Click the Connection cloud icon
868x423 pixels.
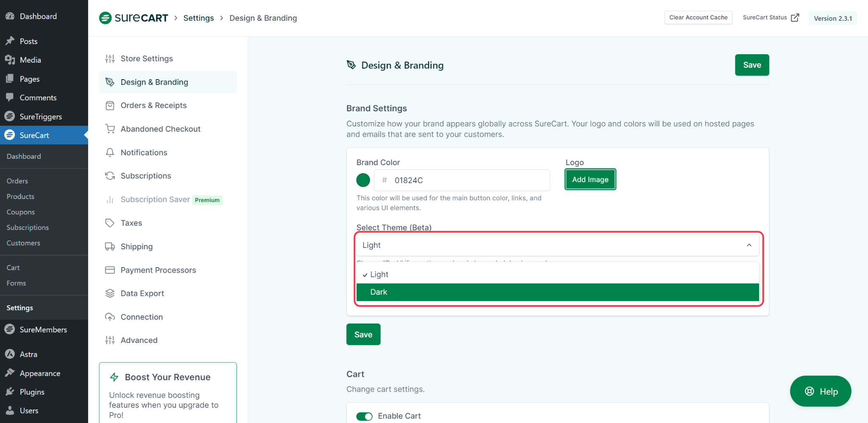click(x=110, y=317)
